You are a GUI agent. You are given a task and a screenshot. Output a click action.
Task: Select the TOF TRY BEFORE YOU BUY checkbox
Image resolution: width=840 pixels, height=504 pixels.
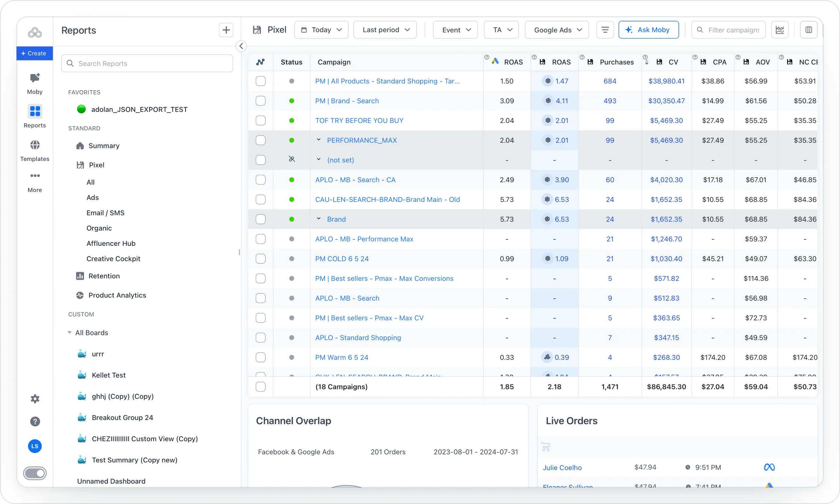coord(261,121)
